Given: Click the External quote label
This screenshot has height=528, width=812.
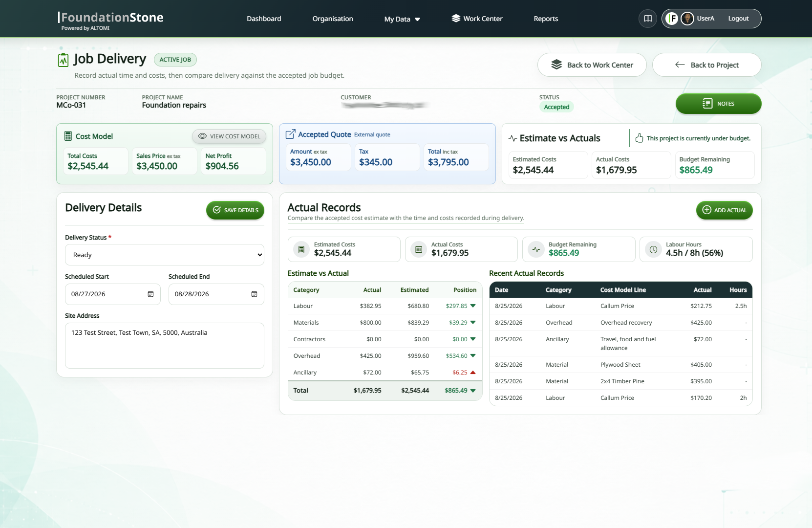Looking at the screenshot, I should click(372, 135).
